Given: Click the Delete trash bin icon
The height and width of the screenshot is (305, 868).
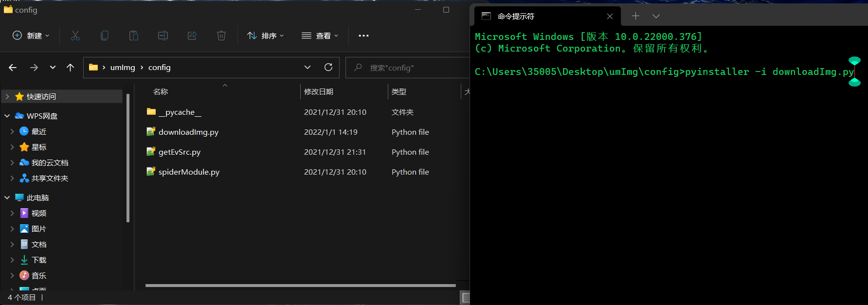Looking at the screenshot, I should pos(221,36).
